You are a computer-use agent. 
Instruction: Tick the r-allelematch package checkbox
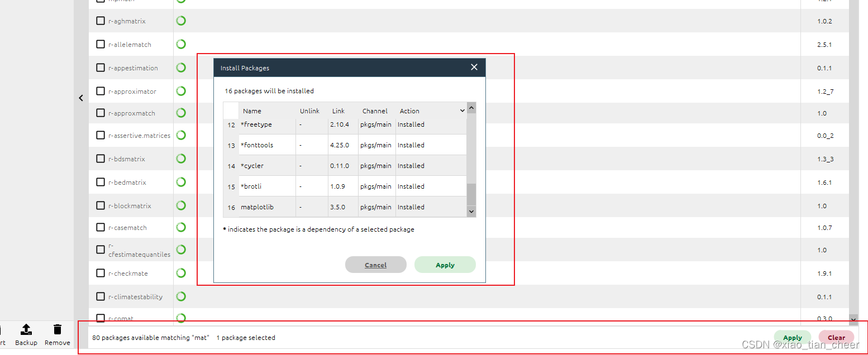click(x=101, y=44)
